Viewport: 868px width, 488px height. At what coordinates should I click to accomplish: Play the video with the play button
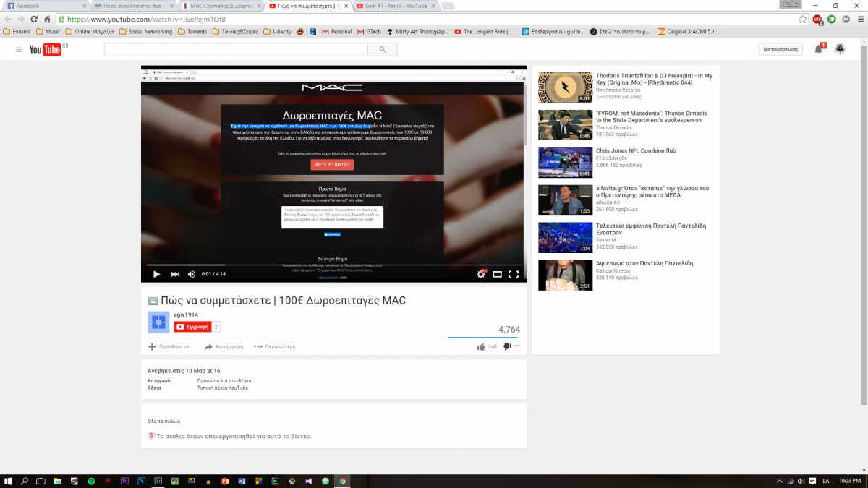pos(156,274)
